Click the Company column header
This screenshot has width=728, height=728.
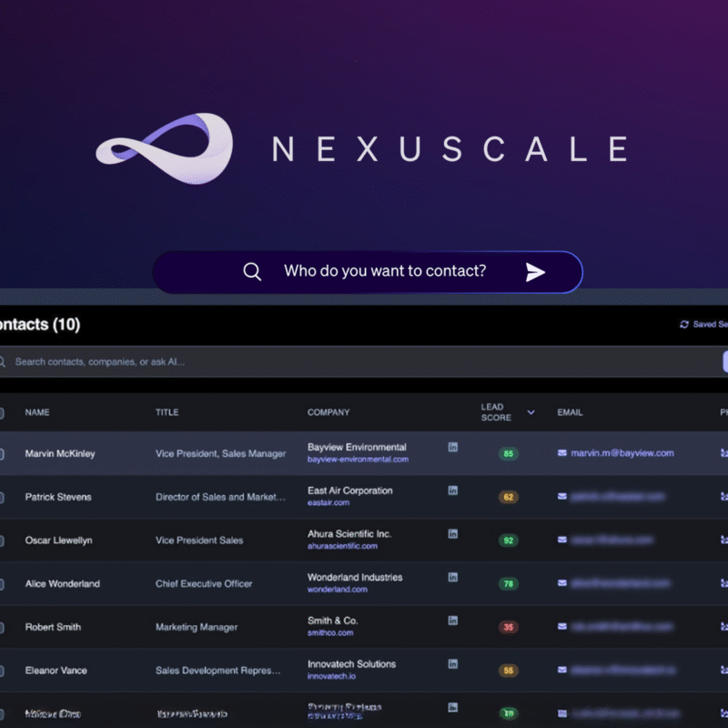(x=329, y=412)
